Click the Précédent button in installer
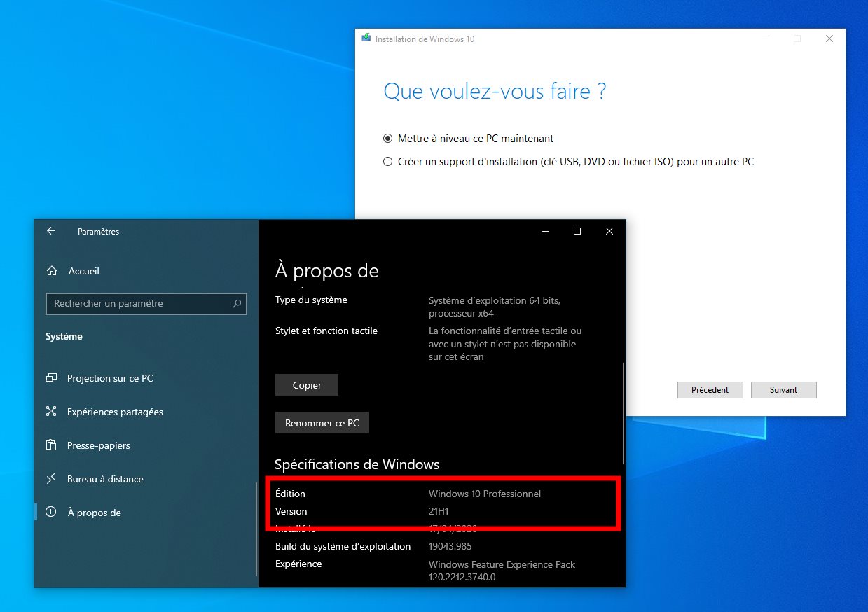The width and height of the screenshot is (868, 612). [710, 390]
